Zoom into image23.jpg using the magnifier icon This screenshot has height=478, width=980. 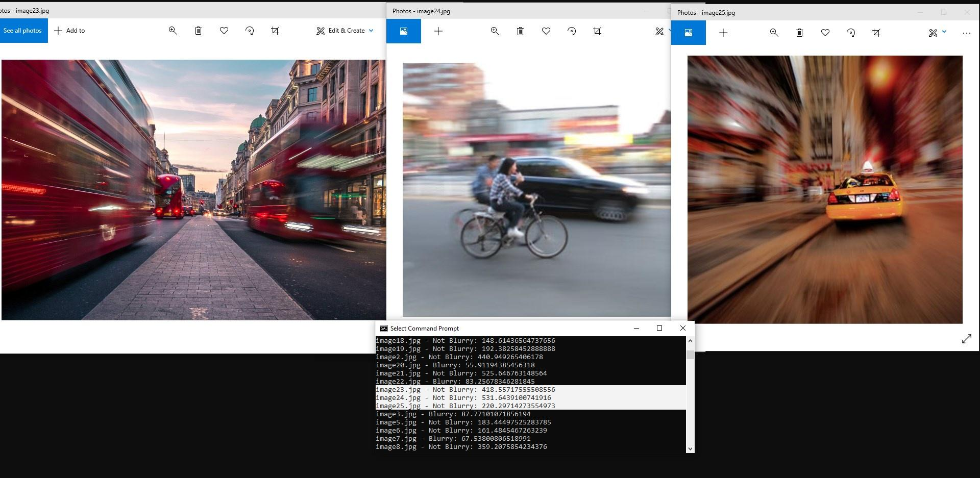173,31
